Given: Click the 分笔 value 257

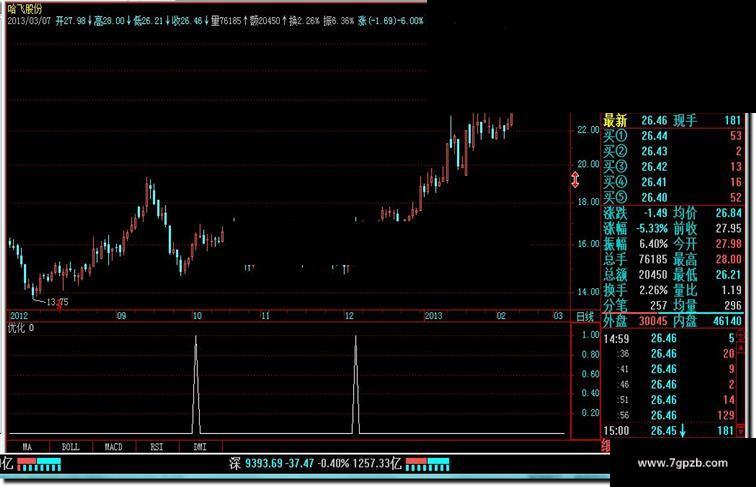Looking at the screenshot, I should pyautogui.click(x=659, y=306).
